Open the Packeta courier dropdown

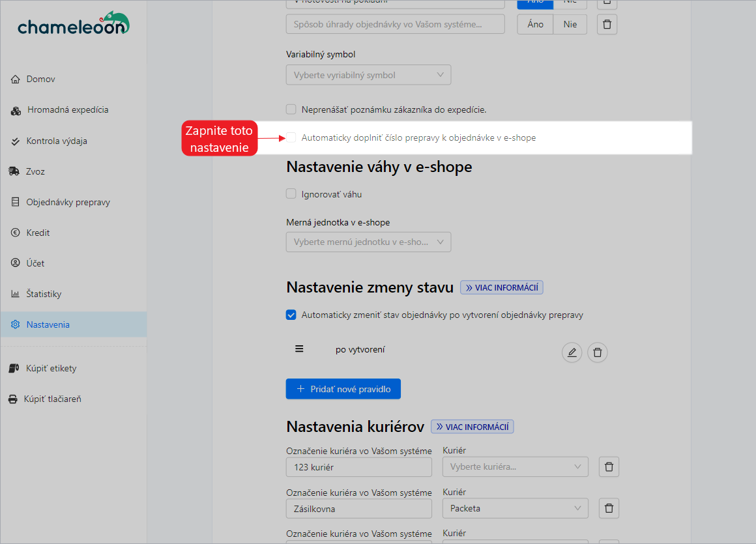pyautogui.click(x=515, y=508)
